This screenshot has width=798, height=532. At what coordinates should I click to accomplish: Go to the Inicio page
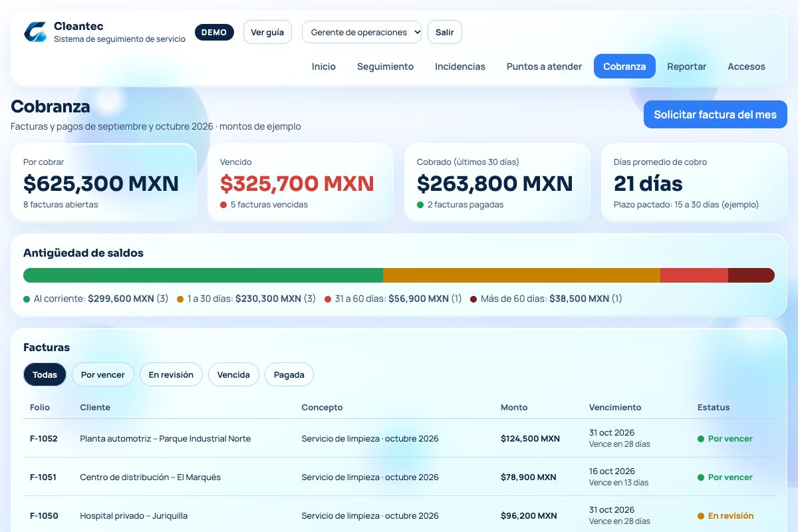324,66
